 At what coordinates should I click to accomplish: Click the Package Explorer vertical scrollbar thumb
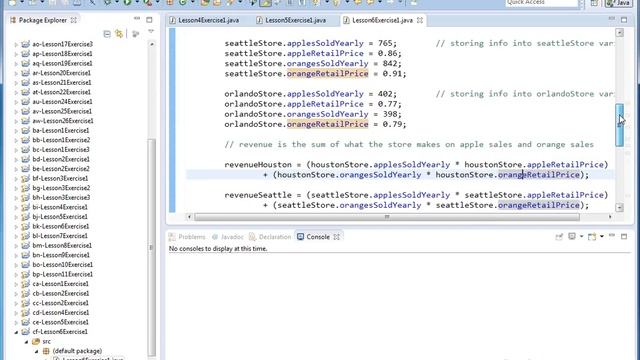tap(151, 247)
